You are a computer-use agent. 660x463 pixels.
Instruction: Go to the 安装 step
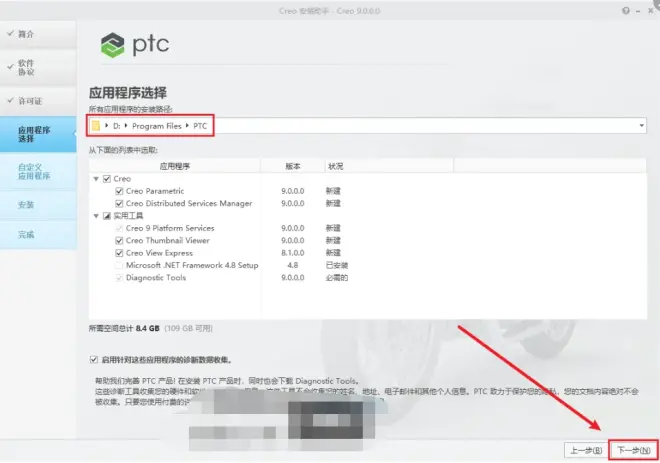point(38,205)
